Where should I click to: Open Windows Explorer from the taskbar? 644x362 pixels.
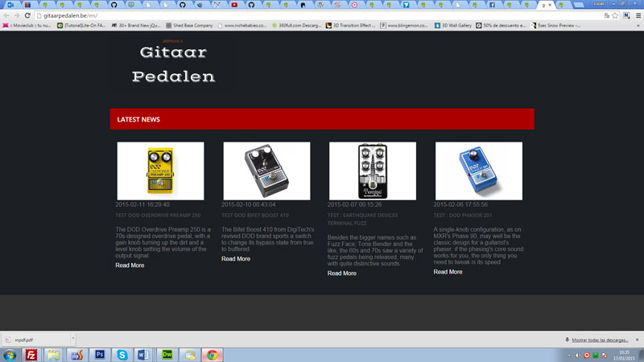coord(53,355)
